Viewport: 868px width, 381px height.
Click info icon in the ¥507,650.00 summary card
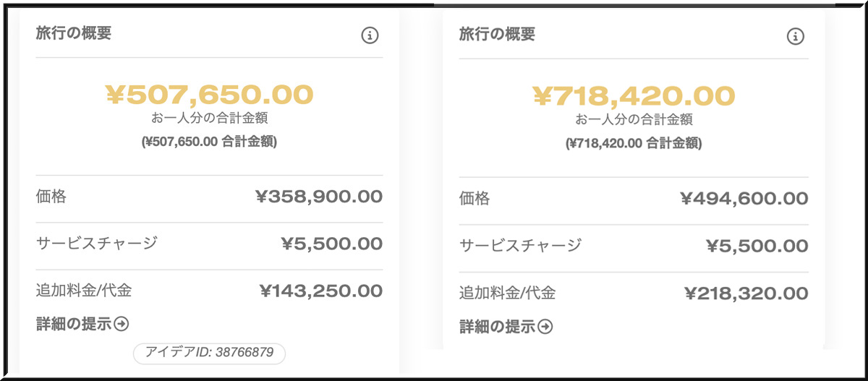click(370, 35)
